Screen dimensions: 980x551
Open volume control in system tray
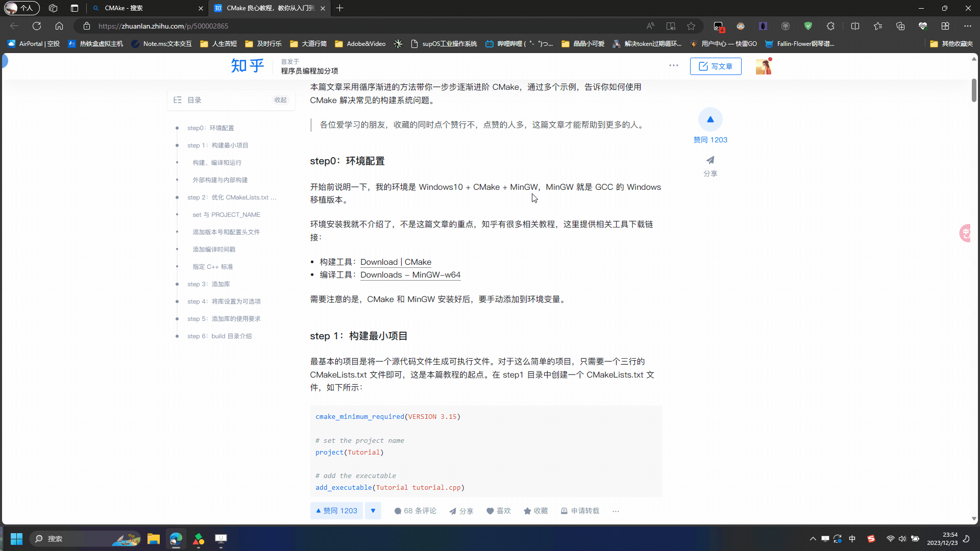click(902, 539)
